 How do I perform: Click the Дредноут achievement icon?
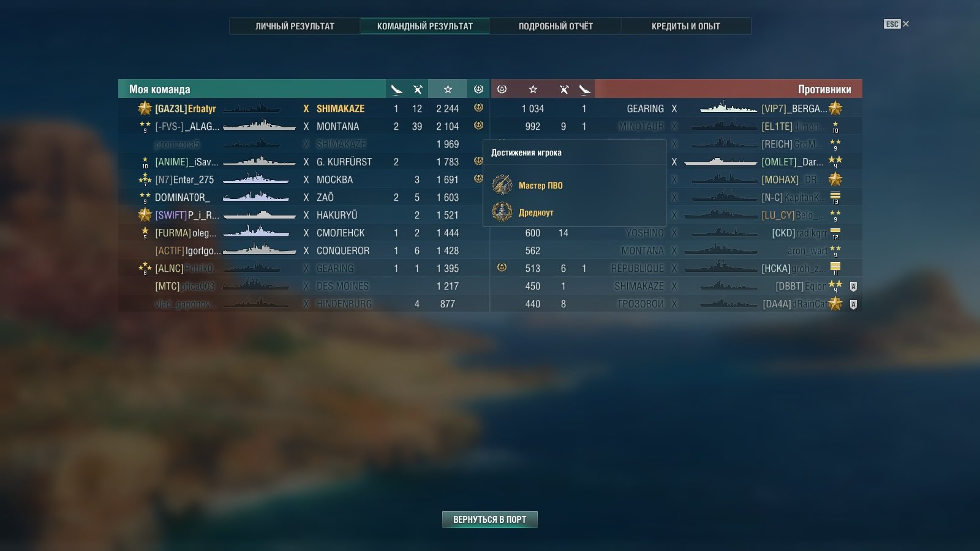502,212
